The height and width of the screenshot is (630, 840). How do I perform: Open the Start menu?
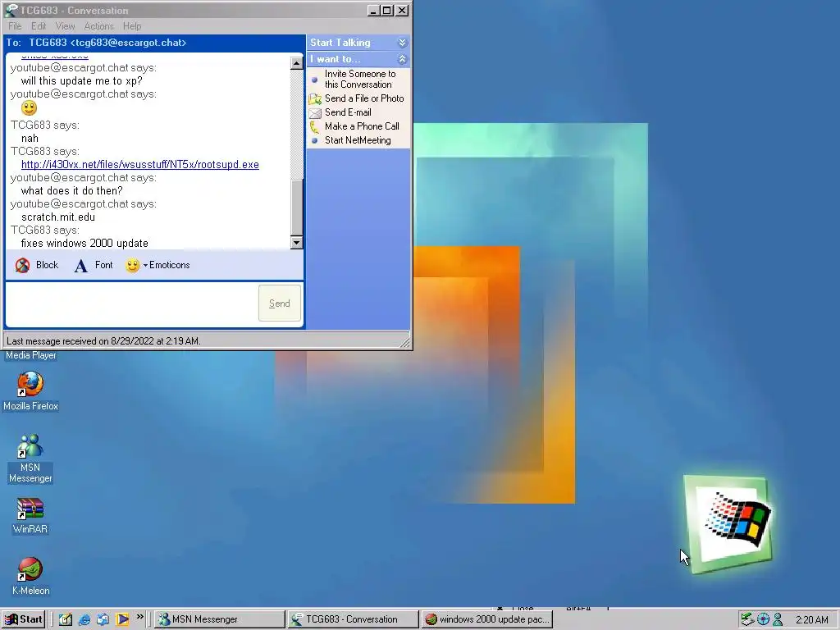[x=24, y=619]
